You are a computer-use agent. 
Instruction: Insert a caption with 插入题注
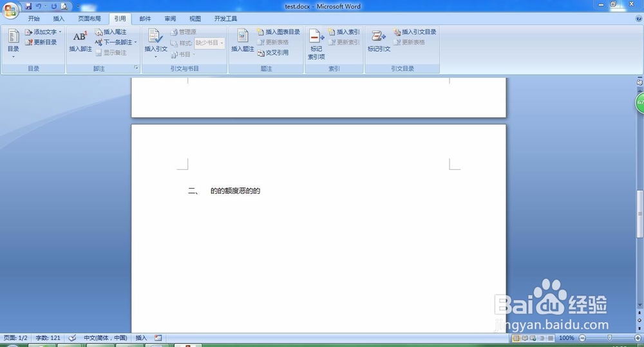click(242, 41)
